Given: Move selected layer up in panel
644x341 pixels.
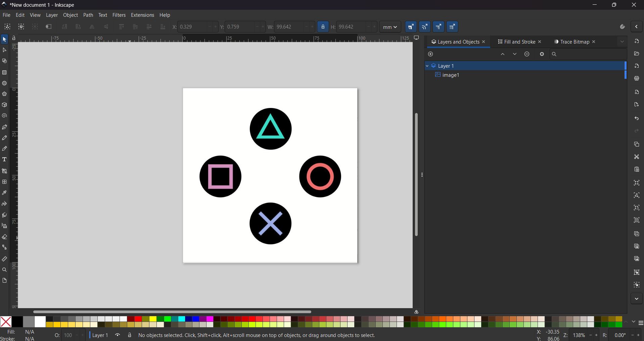Looking at the screenshot, I should (503, 54).
